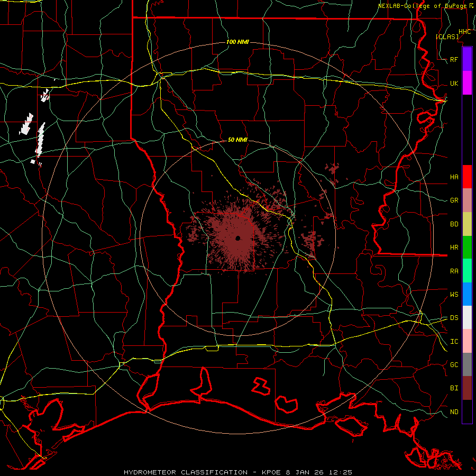Click the 100 NMI range ring label
Image resolution: width=476 pixels, height=476 pixels.
tap(237, 42)
